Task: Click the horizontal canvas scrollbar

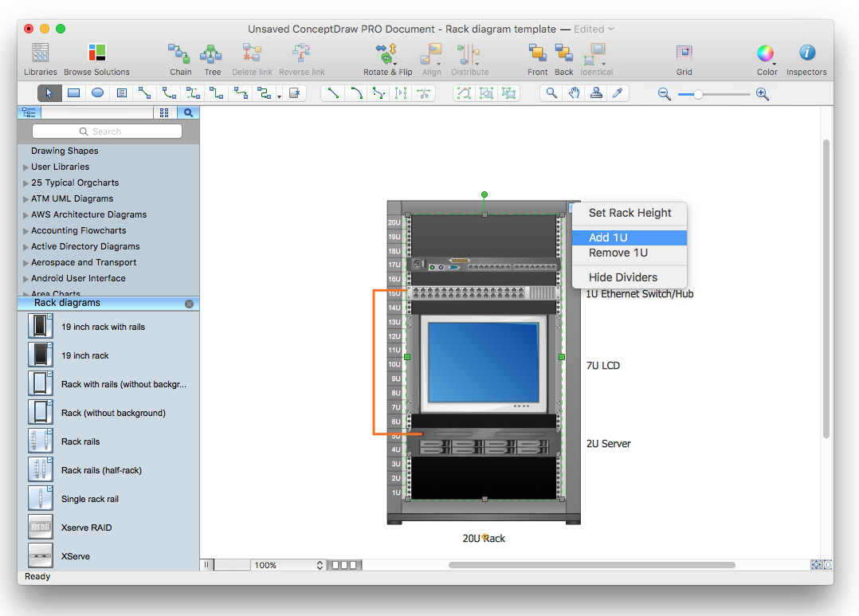Action: (x=591, y=565)
